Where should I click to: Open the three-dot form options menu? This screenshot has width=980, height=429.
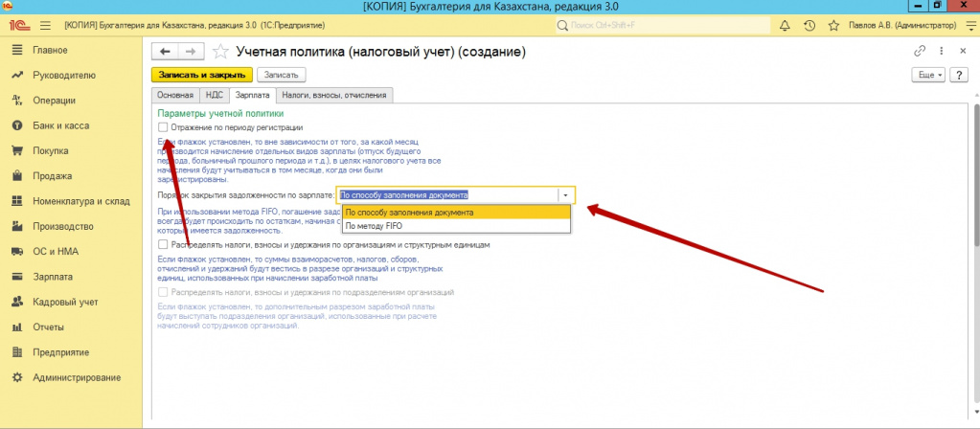[x=941, y=51]
